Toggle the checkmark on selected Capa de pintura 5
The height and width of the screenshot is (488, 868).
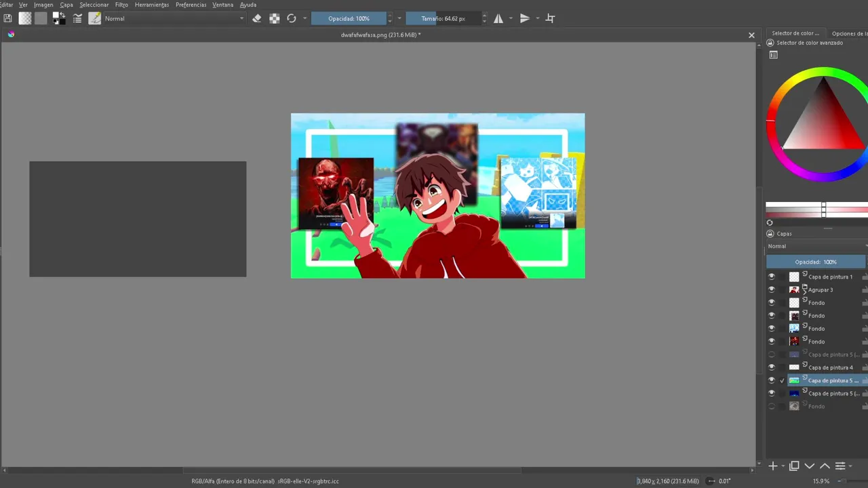pyautogui.click(x=782, y=380)
